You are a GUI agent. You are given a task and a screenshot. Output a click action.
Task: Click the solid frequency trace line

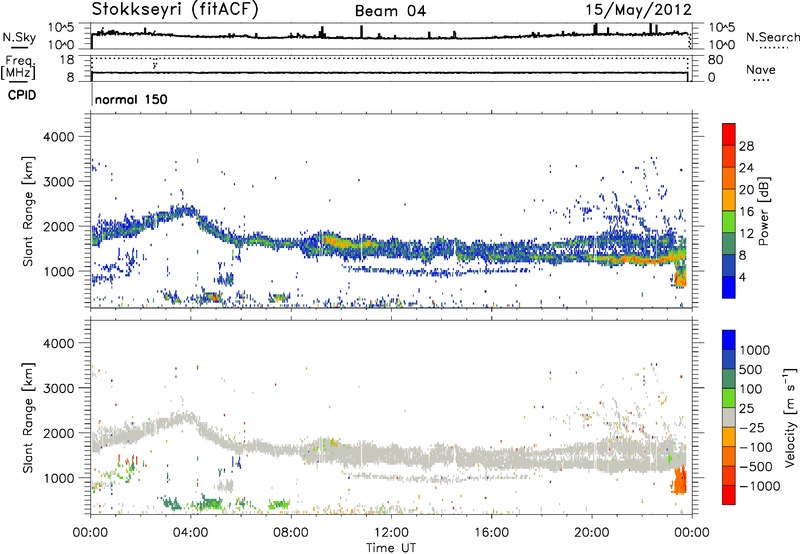[390, 72]
